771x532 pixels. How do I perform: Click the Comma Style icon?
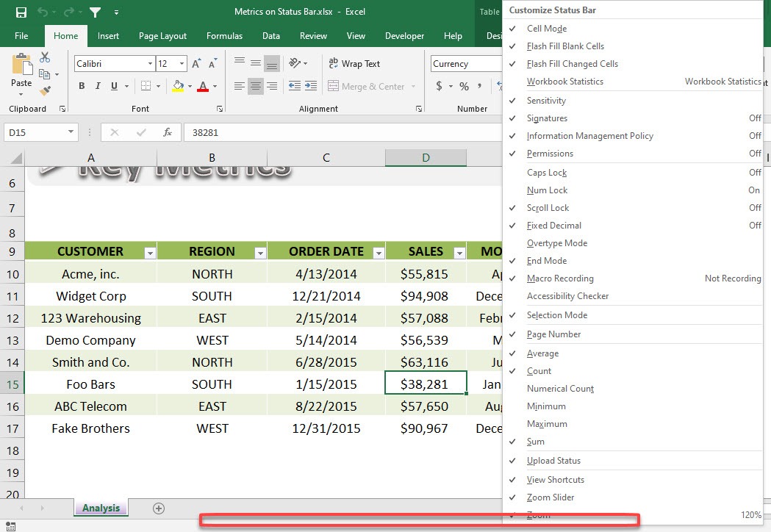pyautogui.click(x=479, y=87)
